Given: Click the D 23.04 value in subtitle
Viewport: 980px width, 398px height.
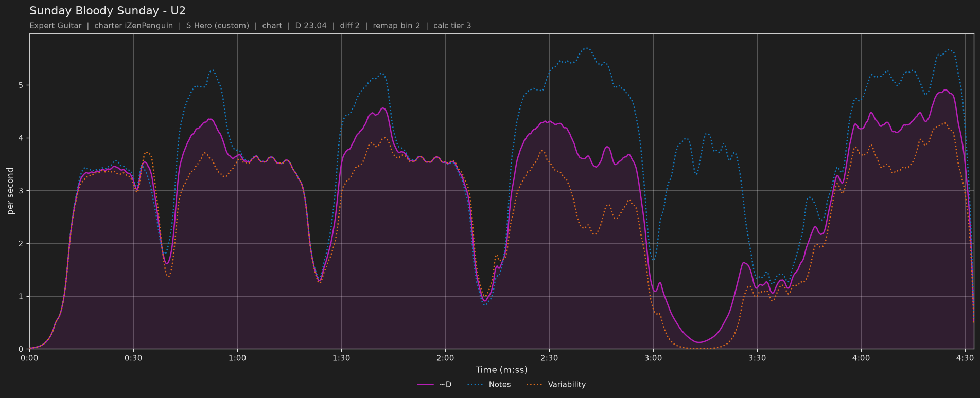Looking at the screenshot, I should click(x=311, y=26).
